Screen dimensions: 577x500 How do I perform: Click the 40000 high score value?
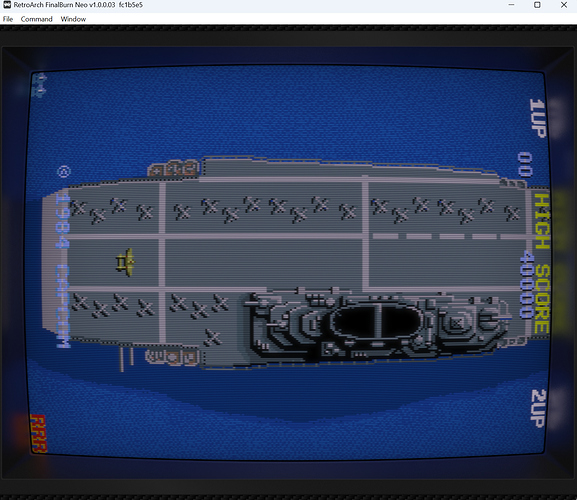[x=526, y=284]
